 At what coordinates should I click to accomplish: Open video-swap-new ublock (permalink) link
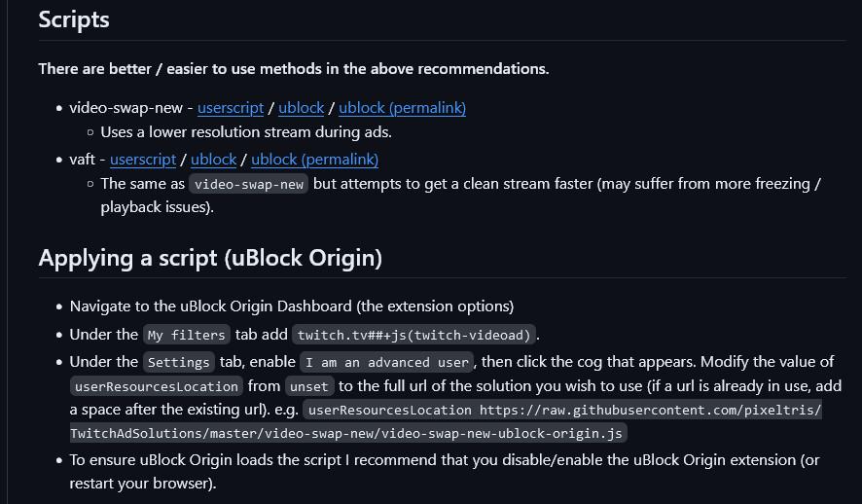[403, 108]
